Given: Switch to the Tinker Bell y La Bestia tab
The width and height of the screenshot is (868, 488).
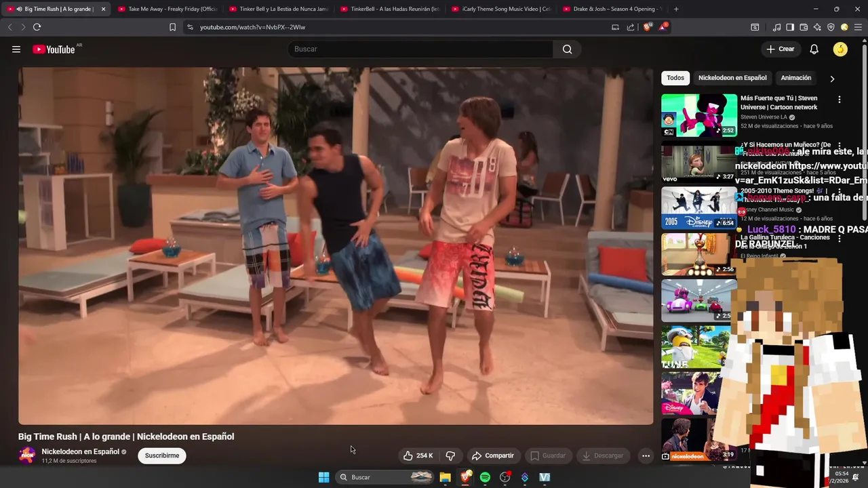Looking at the screenshot, I should 277,9.
